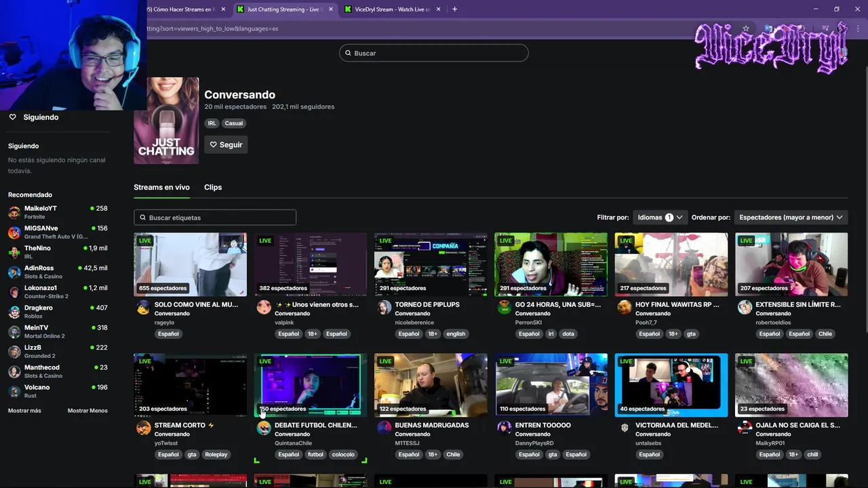Click rageylo's streamer avatar

(143, 308)
